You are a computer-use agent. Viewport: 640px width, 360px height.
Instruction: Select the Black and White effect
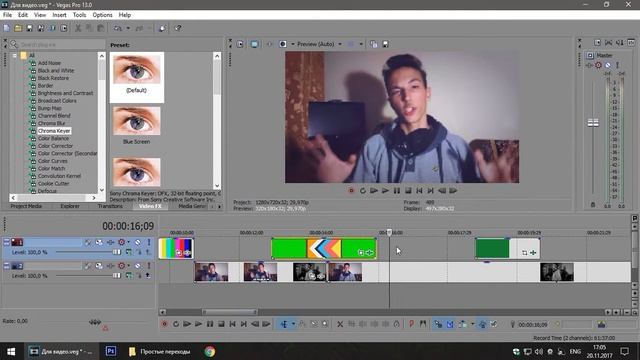coord(56,71)
